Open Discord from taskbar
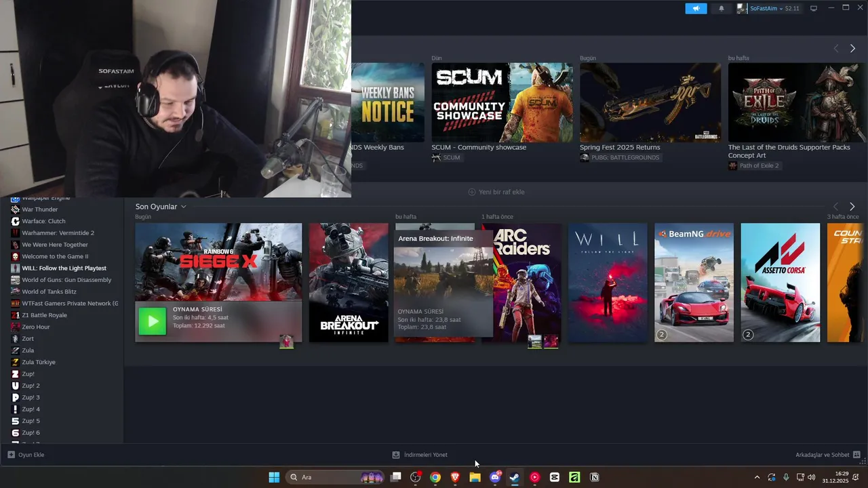This screenshot has width=868, height=488. click(x=495, y=477)
